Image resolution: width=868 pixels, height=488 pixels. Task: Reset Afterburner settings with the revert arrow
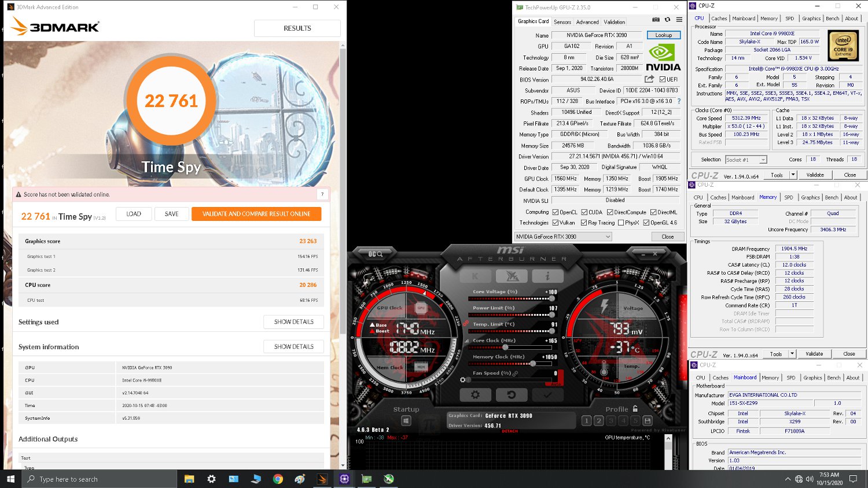tap(512, 395)
